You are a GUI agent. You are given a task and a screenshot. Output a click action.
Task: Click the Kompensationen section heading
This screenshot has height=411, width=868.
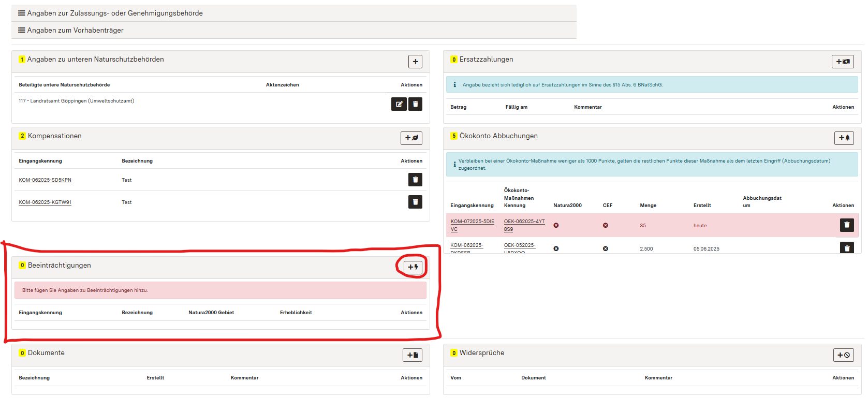[x=55, y=136]
